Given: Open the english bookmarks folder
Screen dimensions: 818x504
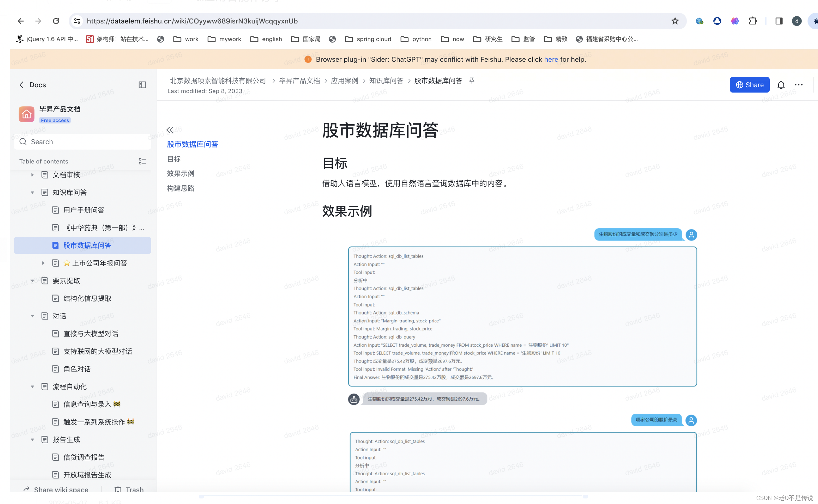Looking at the screenshot, I should pyautogui.click(x=266, y=39).
